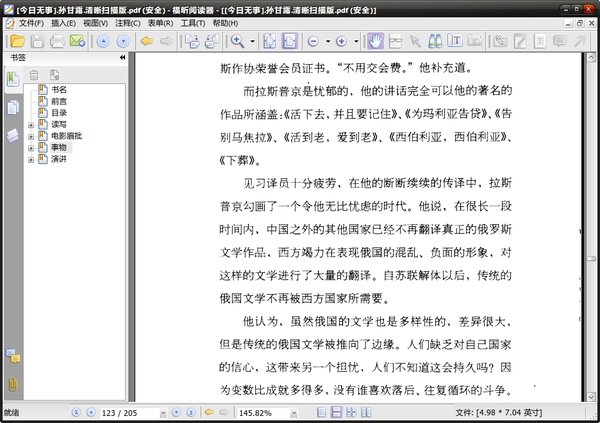The height and width of the screenshot is (423, 600).
Task: Open the zoom percentage dropdown in status bar
Action: click(291, 412)
